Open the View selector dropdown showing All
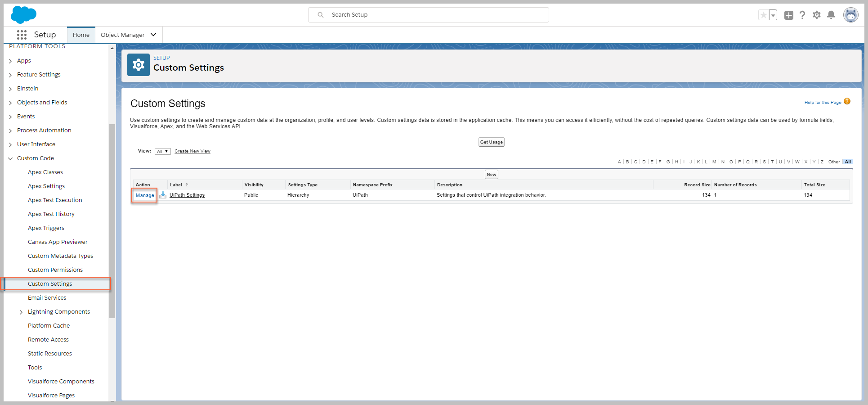The height and width of the screenshot is (405, 868). pos(162,151)
